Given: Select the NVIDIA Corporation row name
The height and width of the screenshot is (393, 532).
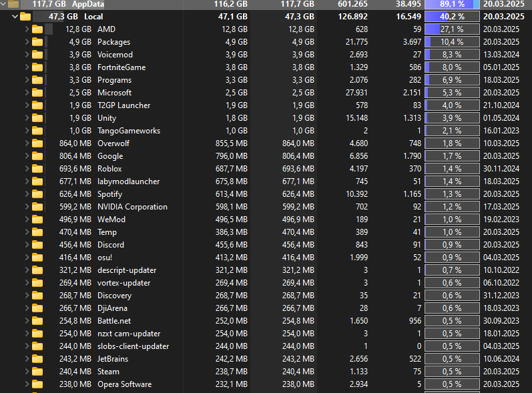Looking at the screenshot, I should [x=132, y=207].
